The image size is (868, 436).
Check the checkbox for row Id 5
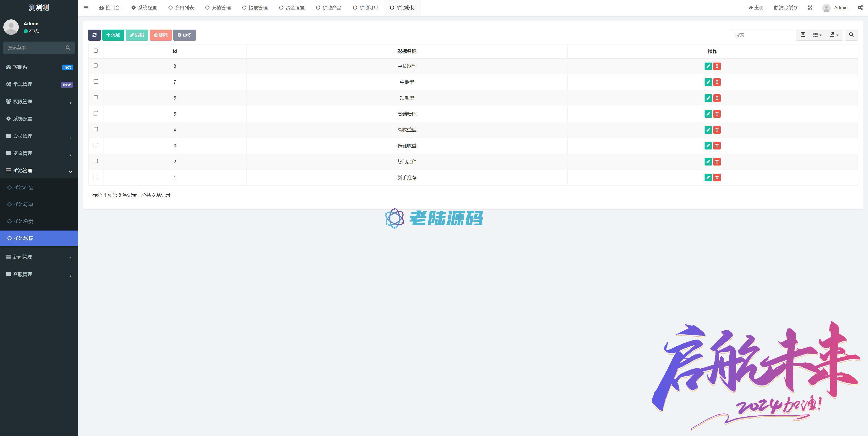pos(96,113)
